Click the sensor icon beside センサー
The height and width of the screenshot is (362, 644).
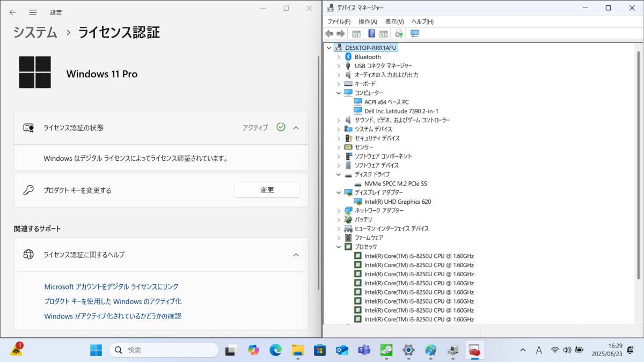348,147
